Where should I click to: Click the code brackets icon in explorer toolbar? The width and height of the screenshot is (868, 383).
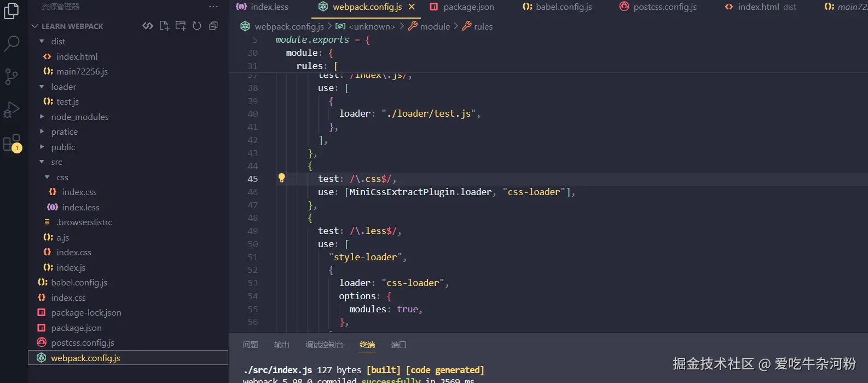148,26
